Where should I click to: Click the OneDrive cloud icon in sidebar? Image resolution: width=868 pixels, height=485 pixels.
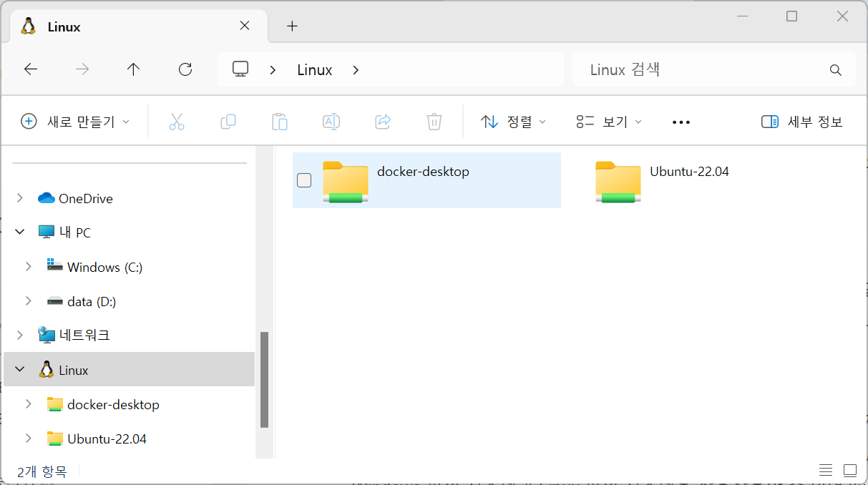click(47, 198)
